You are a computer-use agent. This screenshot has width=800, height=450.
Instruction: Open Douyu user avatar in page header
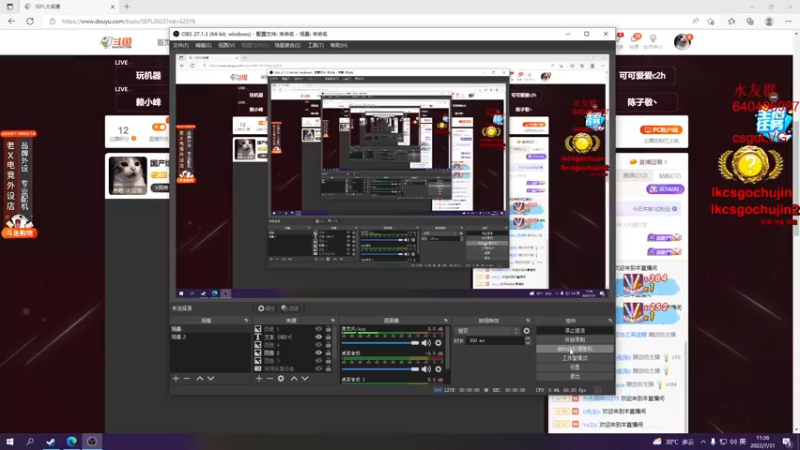point(682,42)
